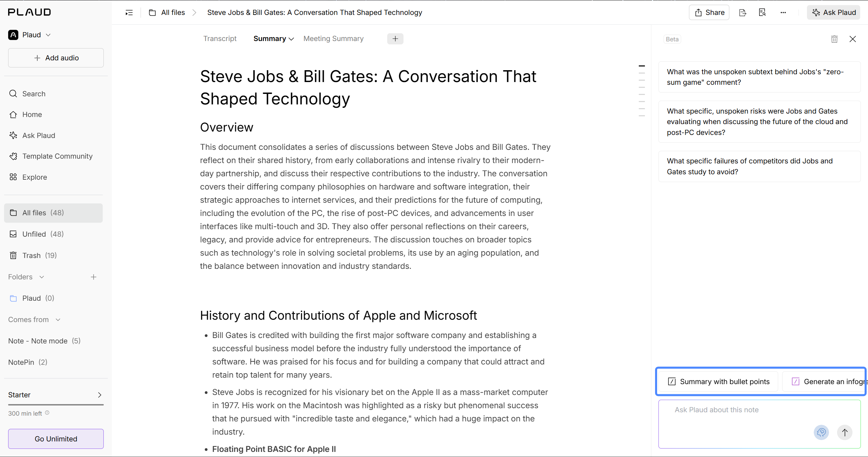Open Search in the sidebar

coord(54,94)
